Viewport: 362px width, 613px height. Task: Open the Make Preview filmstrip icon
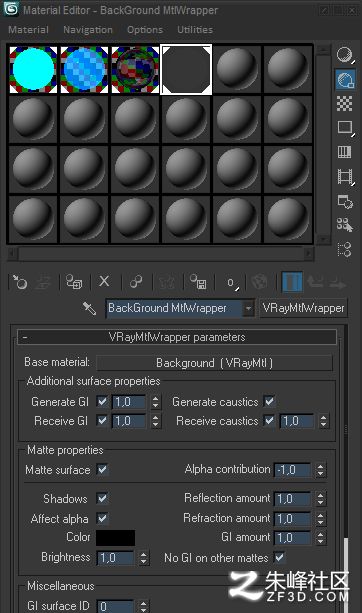click(x=345, y=177)
